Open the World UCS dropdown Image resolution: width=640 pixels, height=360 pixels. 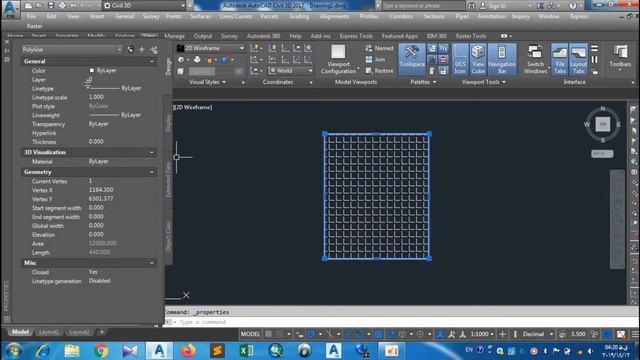[290, 71]
